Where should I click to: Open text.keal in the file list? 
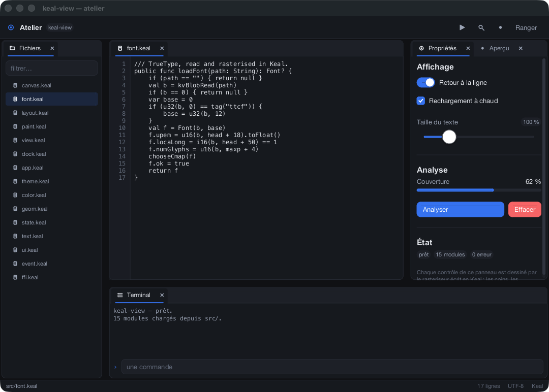pyautogui.click(x=52, y=237)
